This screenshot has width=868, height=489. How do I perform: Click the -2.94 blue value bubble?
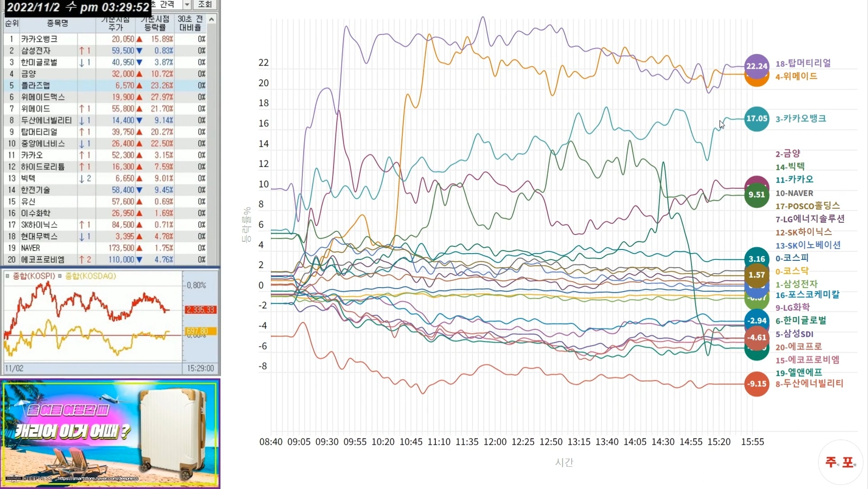pyautogui.click(x=757, y=321)
